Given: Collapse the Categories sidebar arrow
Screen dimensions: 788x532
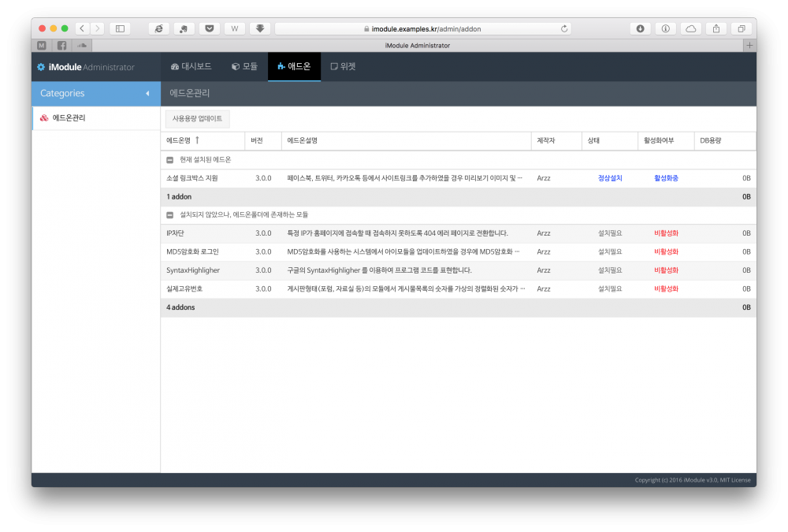Looking at the screenshot, I should coord(147,94).
